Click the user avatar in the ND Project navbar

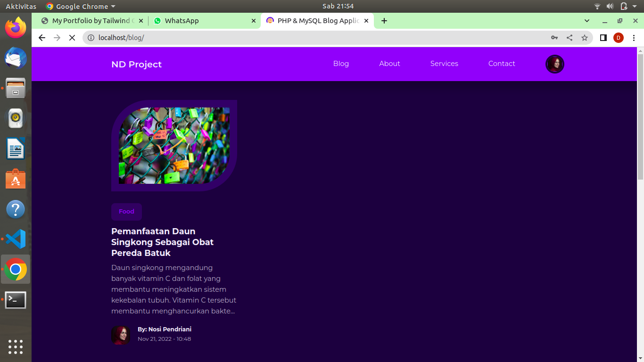click(555, 64)
